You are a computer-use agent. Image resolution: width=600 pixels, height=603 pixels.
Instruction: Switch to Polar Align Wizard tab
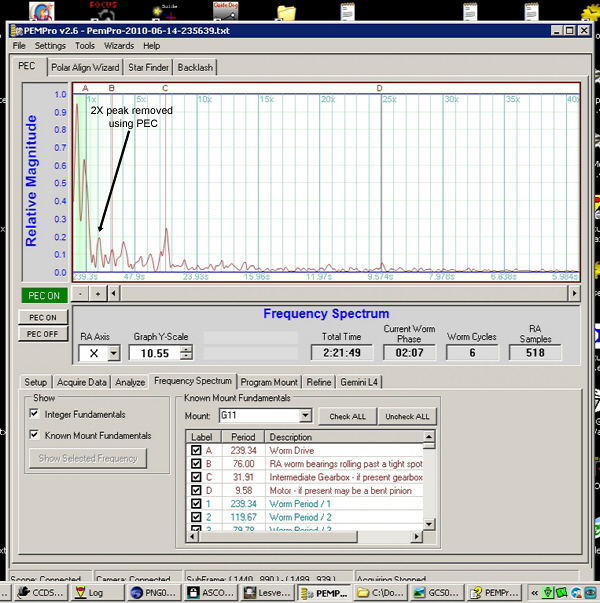[x=85, y=67]
